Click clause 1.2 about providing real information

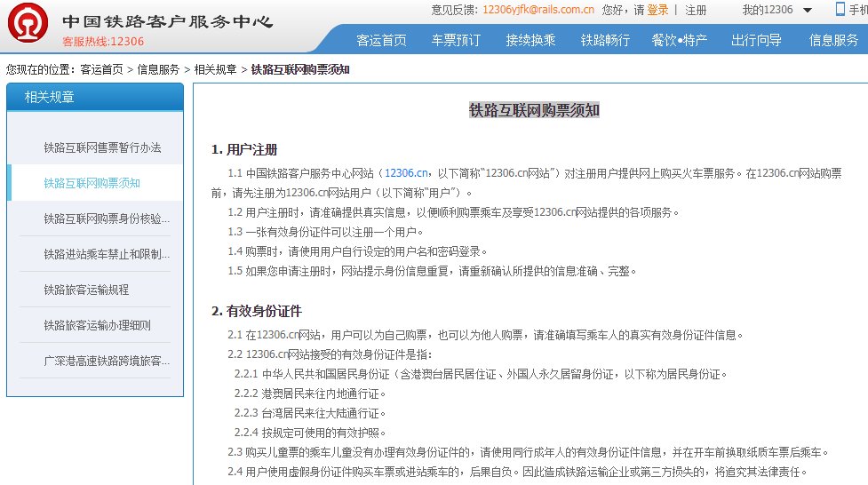(453, 212)
